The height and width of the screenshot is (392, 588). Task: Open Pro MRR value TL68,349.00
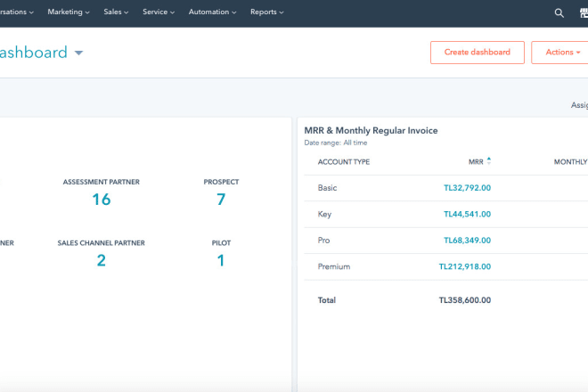467,241
